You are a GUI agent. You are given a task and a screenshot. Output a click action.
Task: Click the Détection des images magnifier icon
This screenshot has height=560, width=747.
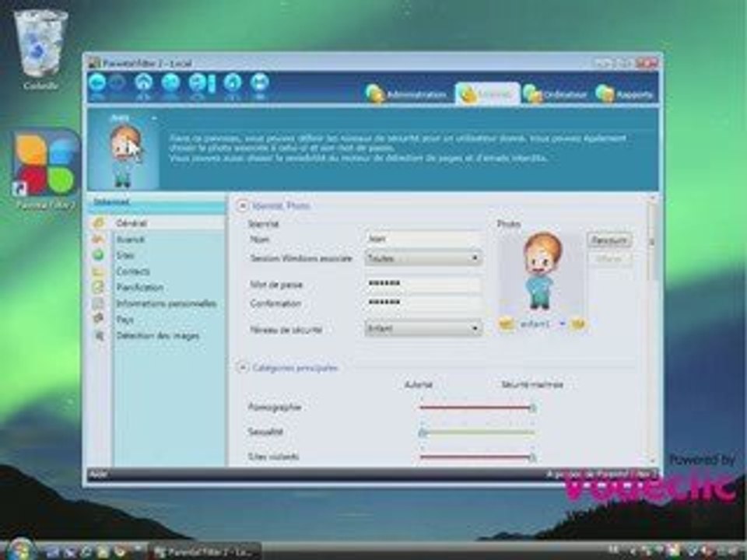click(99, 336)
